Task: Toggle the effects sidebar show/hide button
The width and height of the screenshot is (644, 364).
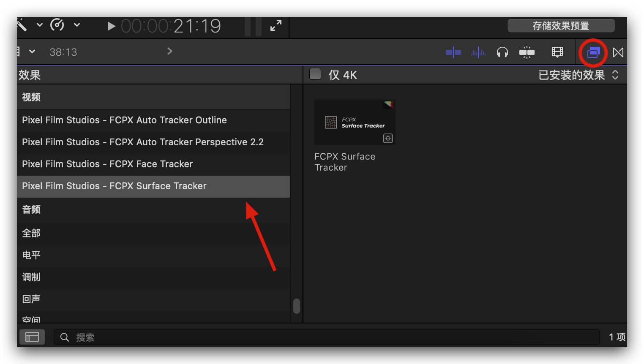Action: coord(32,337)
